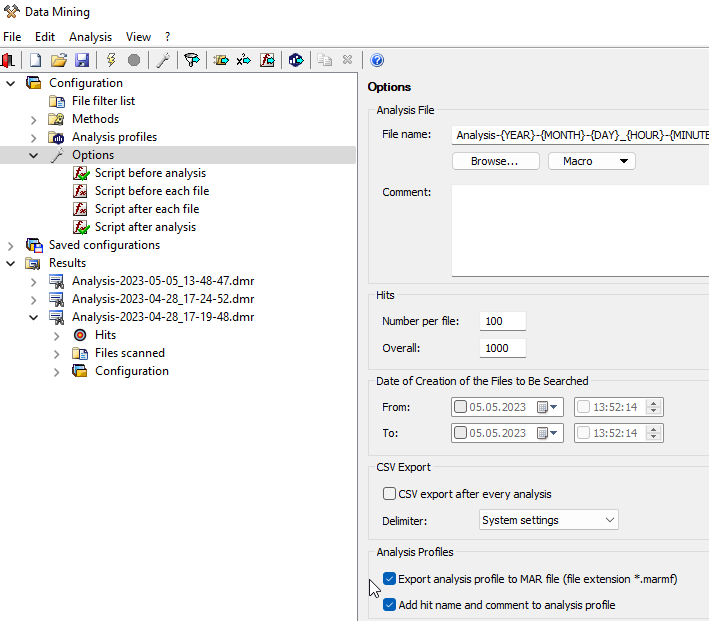Expand the Saved configurations node

coord(11,246)
